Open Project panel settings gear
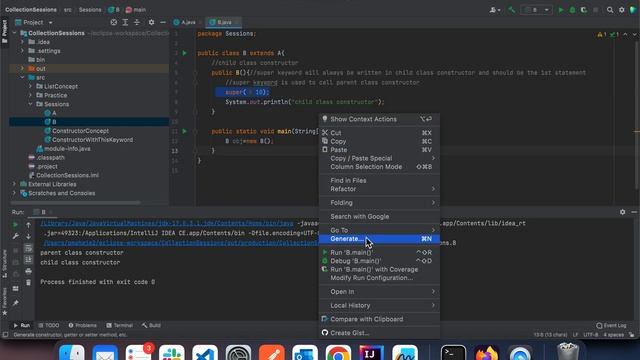Screen dimensions: 640x360 point(151,22)
